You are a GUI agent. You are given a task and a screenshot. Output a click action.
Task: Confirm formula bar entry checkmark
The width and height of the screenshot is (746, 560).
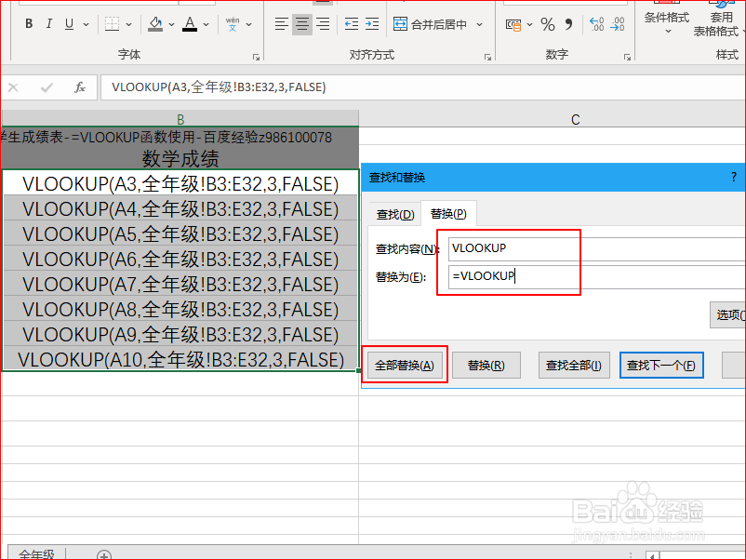coord(47,87)
